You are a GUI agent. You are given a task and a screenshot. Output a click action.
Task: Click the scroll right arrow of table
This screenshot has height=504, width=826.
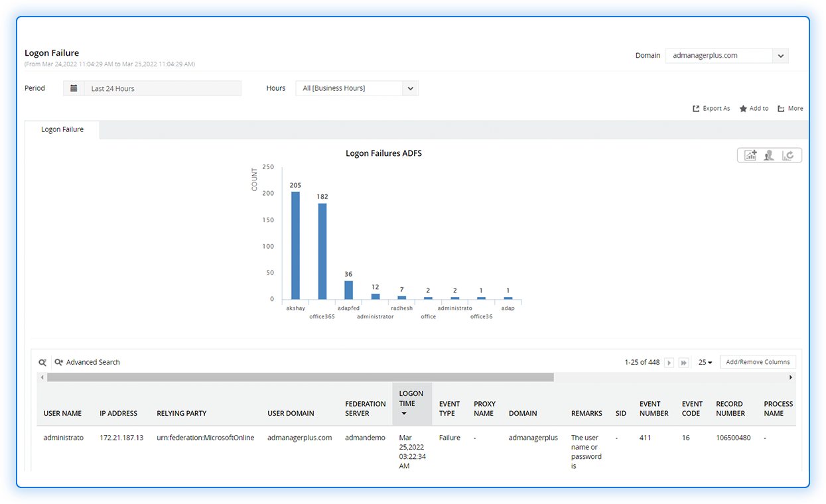pyautogui.click(x=791, y=377)
